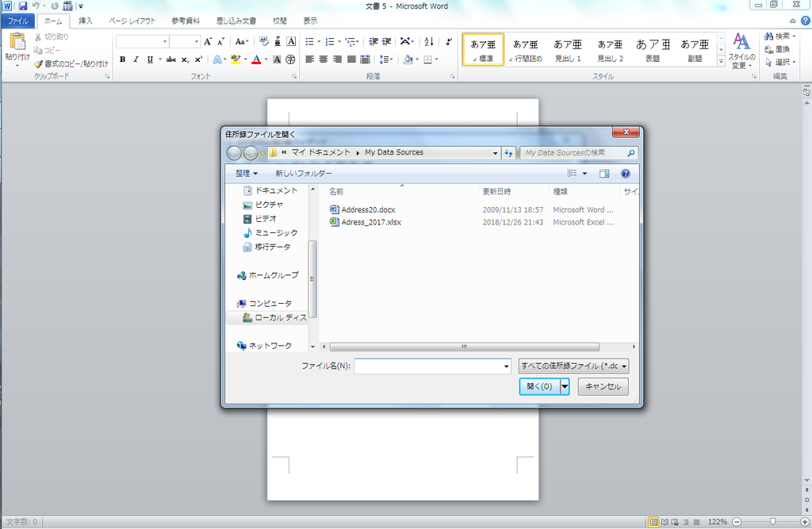Toggle Bold formatting in Word ribbon

[123, 59]
